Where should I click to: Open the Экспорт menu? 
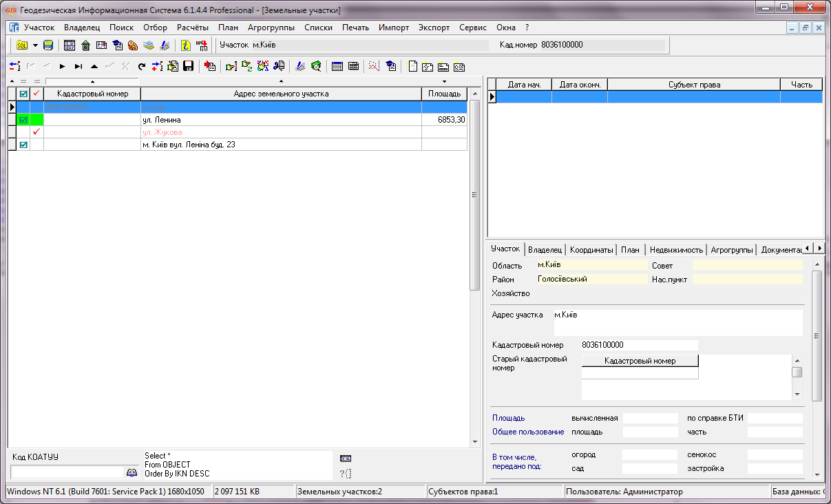pos(434,28)
